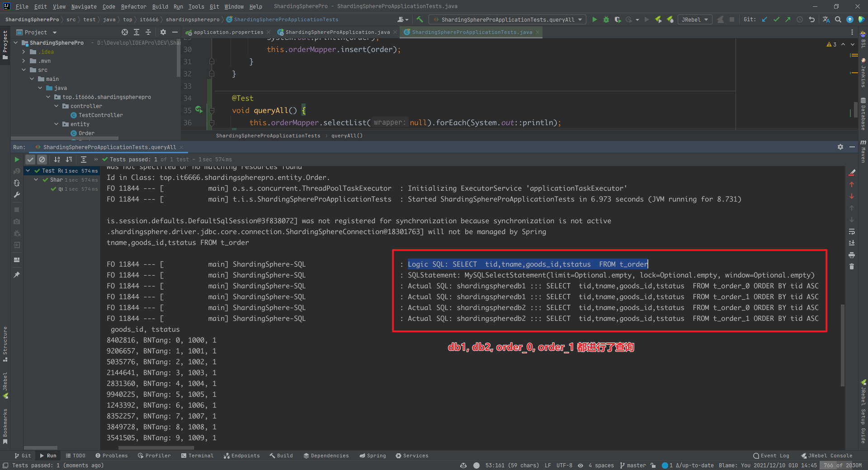Click Git push arrow icon

[x=788, y=19]
